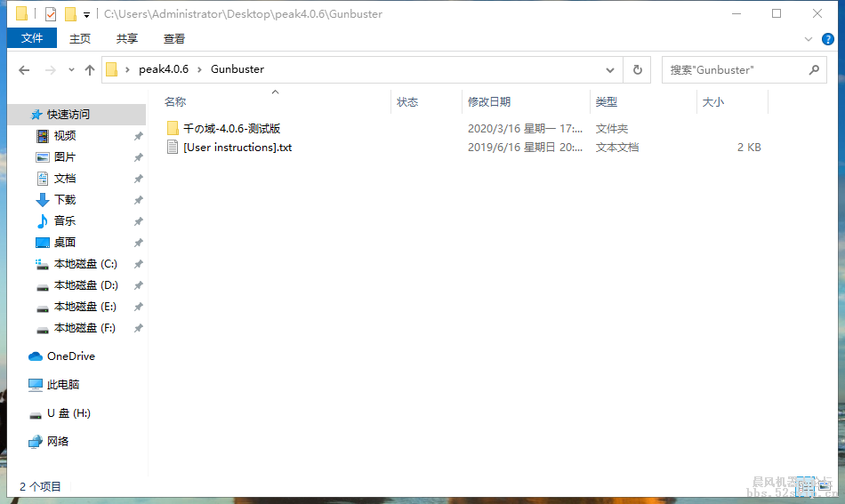The height and width of the screenshot is (504, 845).
Task: Open 文档 in quick access
Action: 65,179
